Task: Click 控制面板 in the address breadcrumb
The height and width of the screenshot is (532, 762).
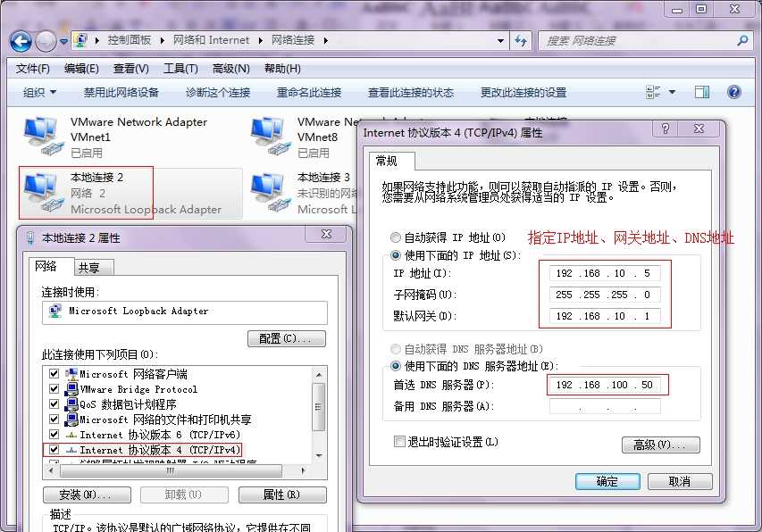Action: pyautogui.click(x=130, y=40)
